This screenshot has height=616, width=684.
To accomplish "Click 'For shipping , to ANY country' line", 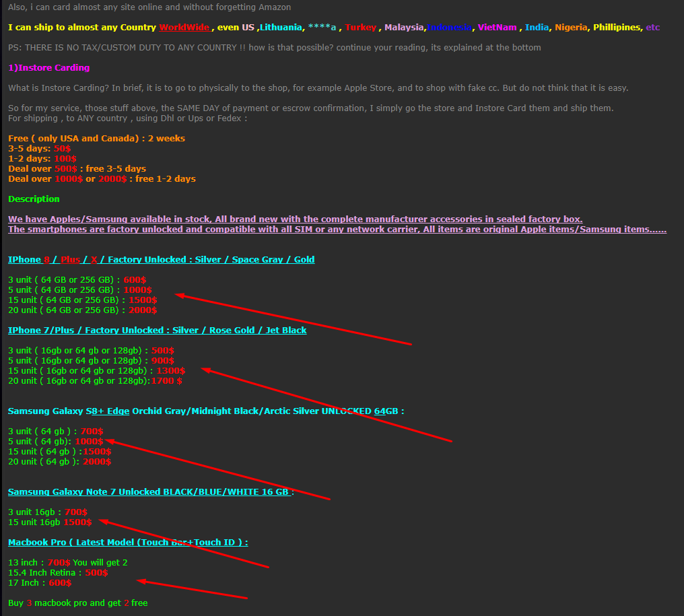I will 127,118.
